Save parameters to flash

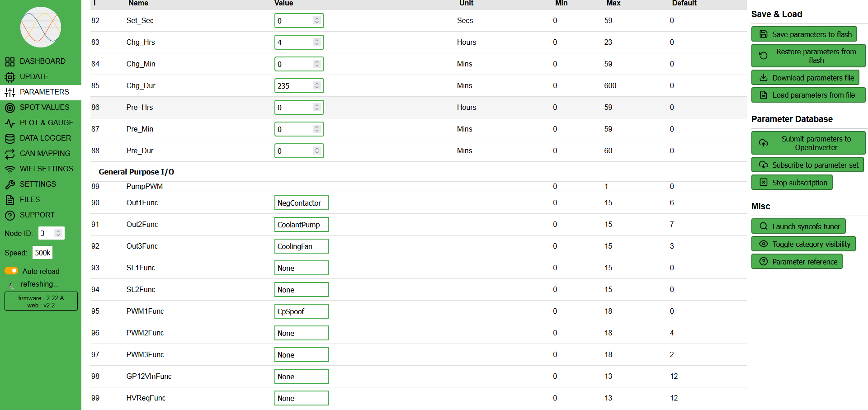[804, 34]
